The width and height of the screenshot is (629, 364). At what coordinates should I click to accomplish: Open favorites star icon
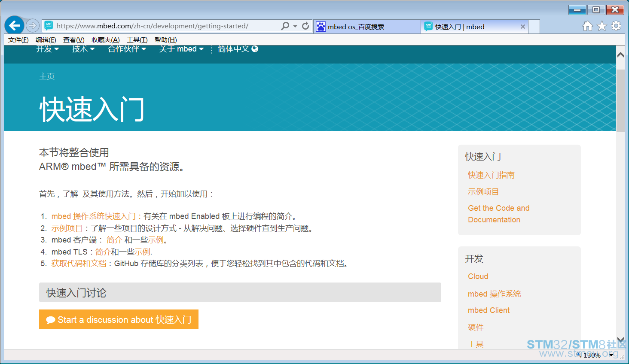[x=602, y=26]
